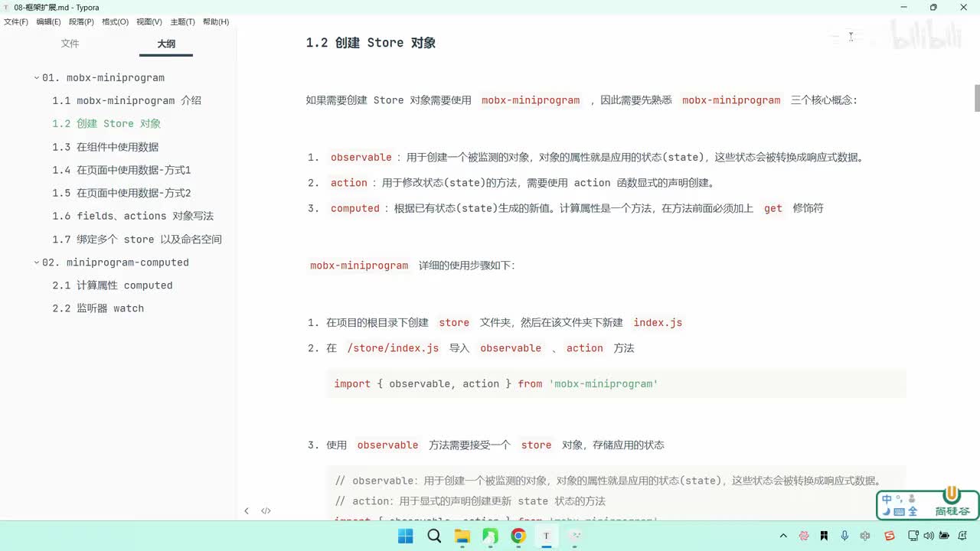This screenshot has height=551, width=980.
Task: Click the black bookmark tray icon
Action: [x=824, y=536]
